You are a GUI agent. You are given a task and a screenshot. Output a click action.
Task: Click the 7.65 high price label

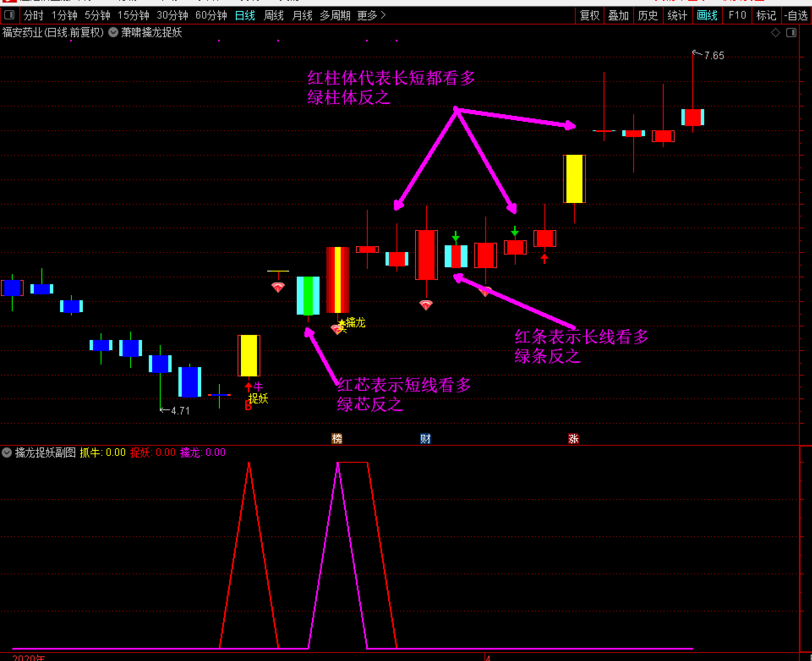(x=714, y=56)
